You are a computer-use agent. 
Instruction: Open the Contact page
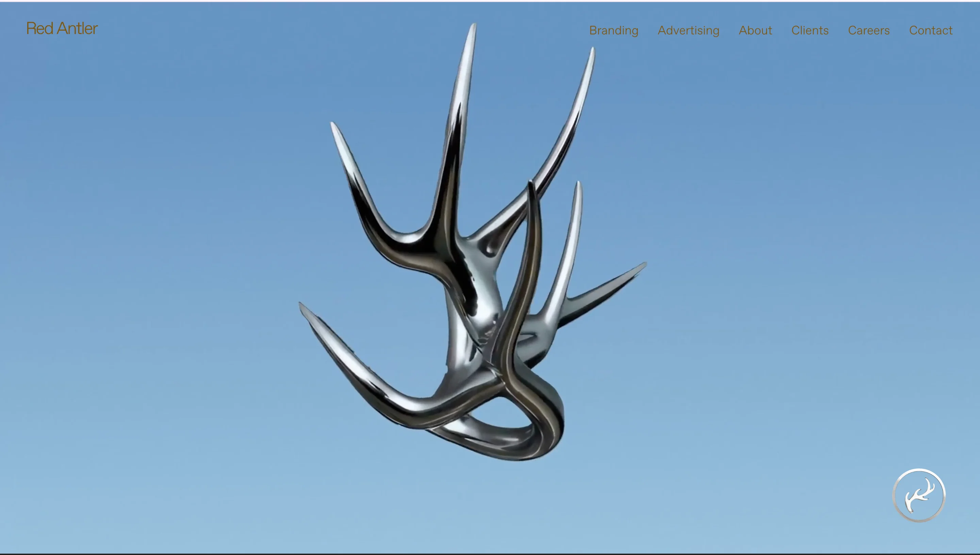point(930,30)
